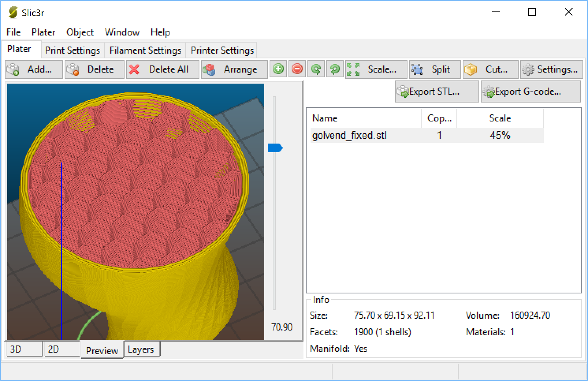Split the loaded object
588x381 pixels.
(x=435, y=69)
